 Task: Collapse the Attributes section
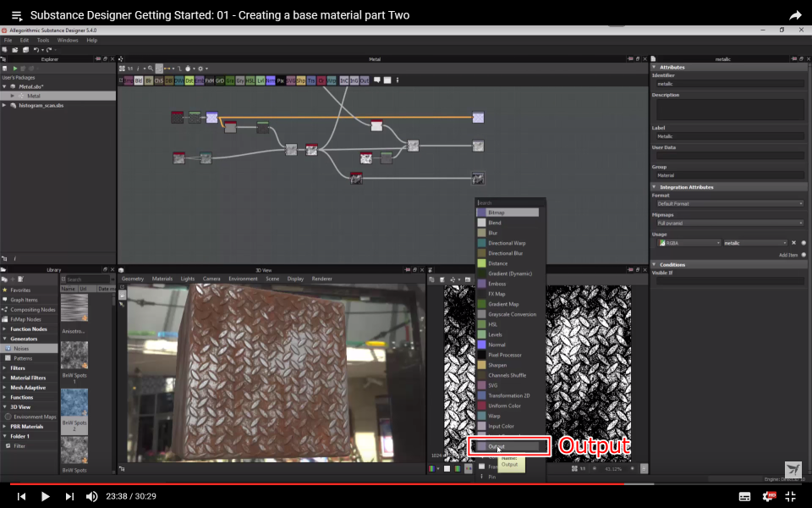coord(654,67)
